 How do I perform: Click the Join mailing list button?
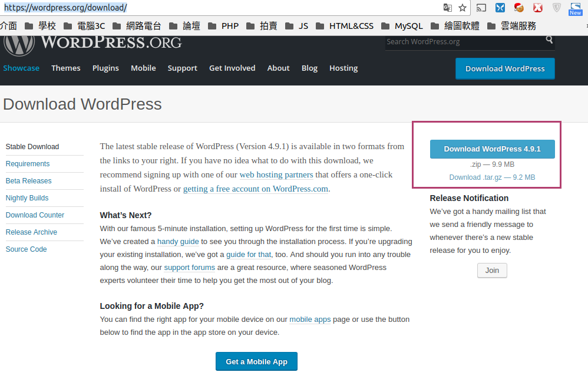tap(492, 271)
